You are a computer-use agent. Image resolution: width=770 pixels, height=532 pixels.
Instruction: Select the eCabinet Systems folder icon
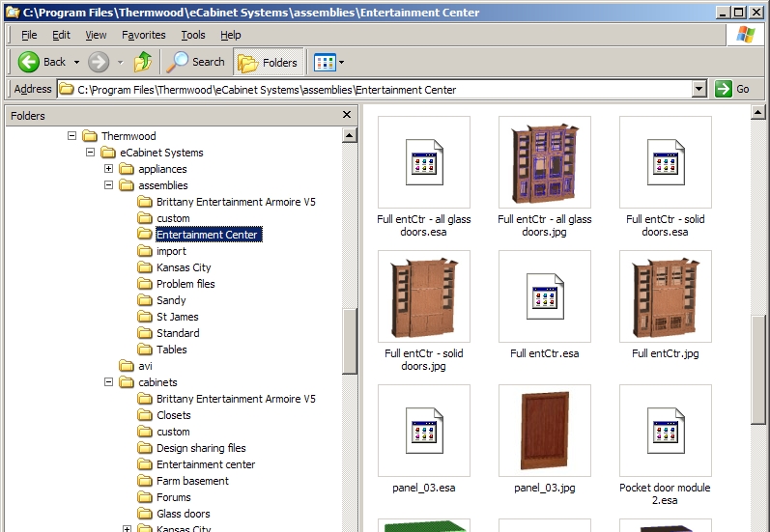(x=108, y=153)
